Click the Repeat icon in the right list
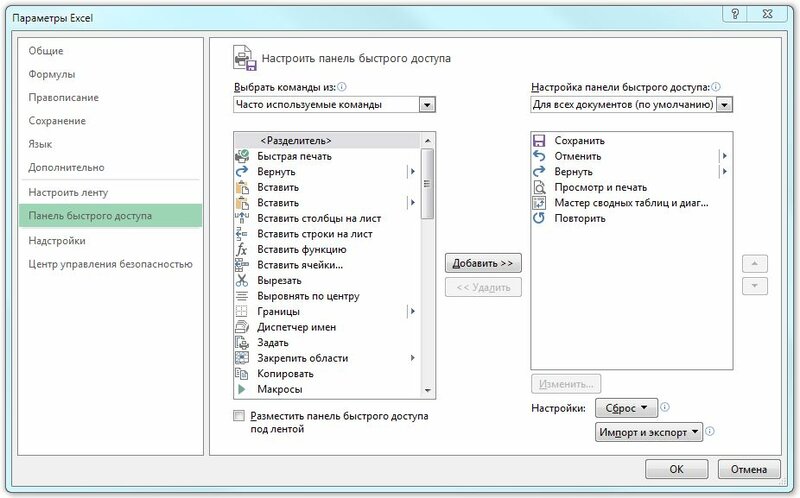Viewport: 800px width, 498px height. [x=539, y=218]
